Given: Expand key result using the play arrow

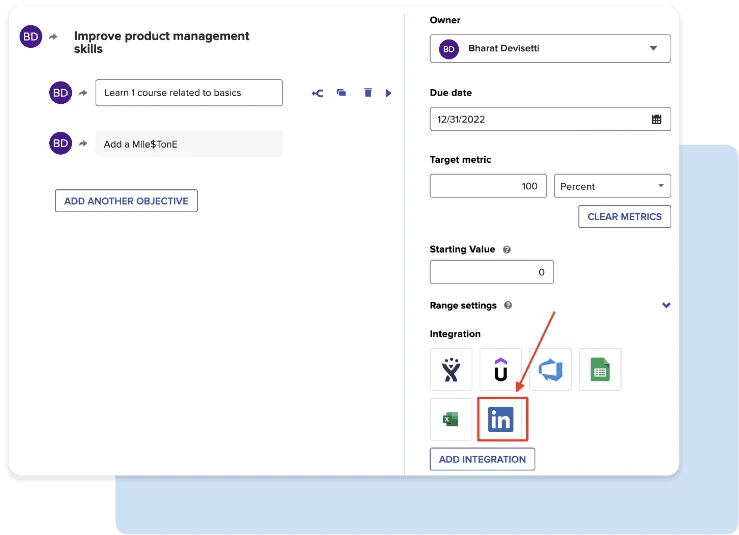Looking at the screenshot, I should pos(389,93).
